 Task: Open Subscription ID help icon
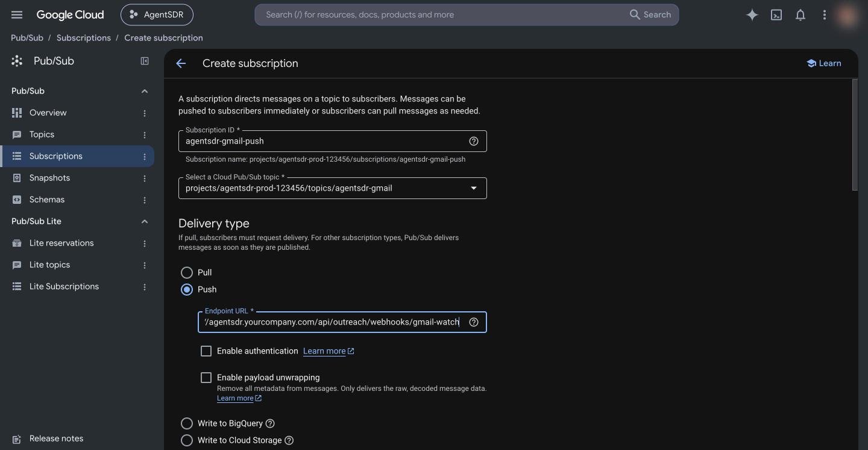pyautogui.click(x=474, y=141)
